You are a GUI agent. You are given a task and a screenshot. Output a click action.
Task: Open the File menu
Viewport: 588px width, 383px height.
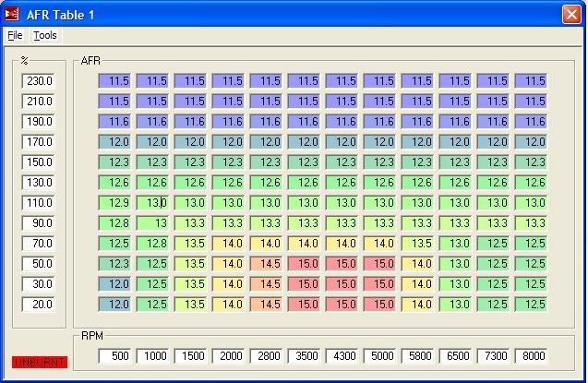15,35
